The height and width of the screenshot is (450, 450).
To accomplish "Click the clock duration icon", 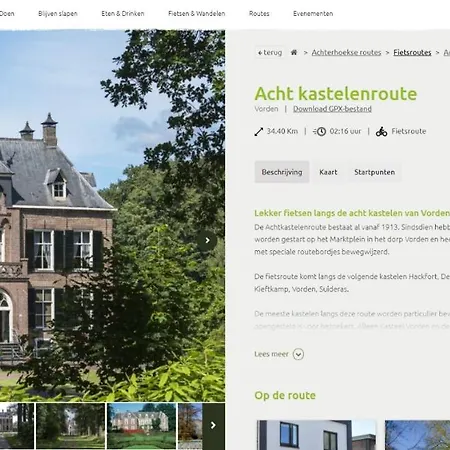I will point(320,132).
